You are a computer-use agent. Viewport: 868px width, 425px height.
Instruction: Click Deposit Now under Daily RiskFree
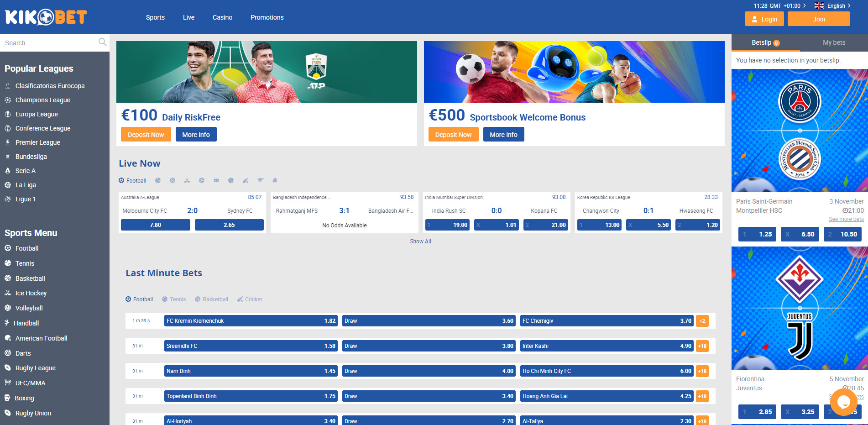(x=146, y=135)
